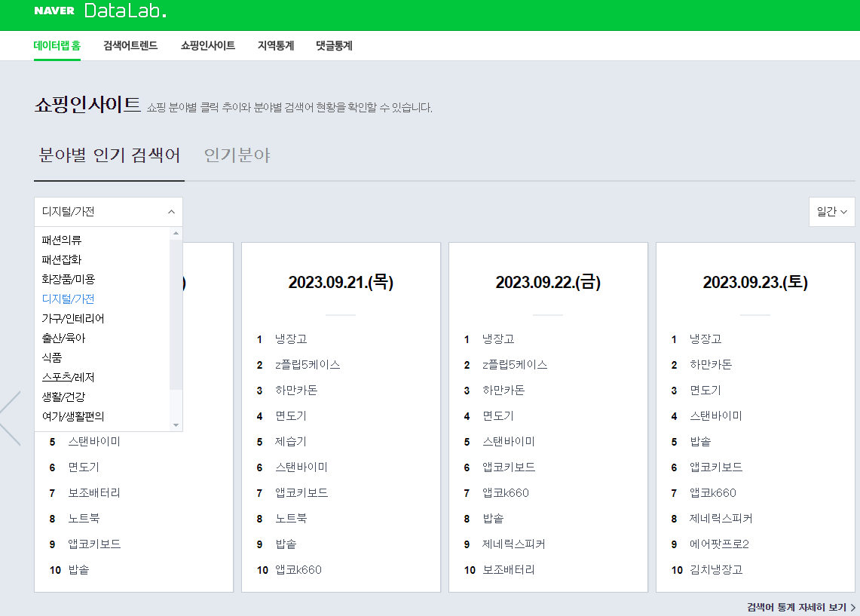Expand the date range selector chevron
Viewport: 860px width, 616px height.
click(842, 212)
